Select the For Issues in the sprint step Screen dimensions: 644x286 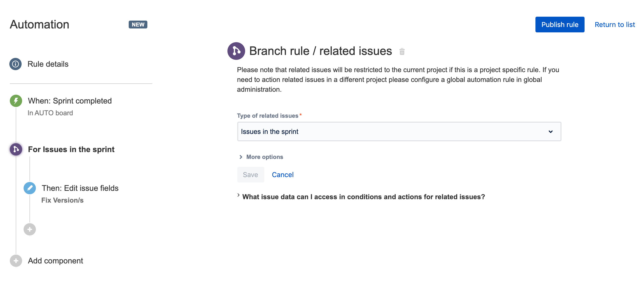(x=71, y=149)
